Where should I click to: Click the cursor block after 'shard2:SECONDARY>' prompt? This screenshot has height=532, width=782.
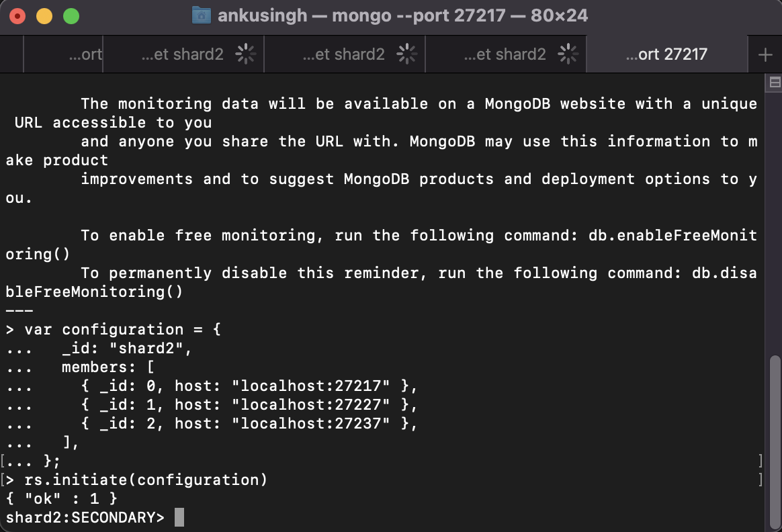179,517
